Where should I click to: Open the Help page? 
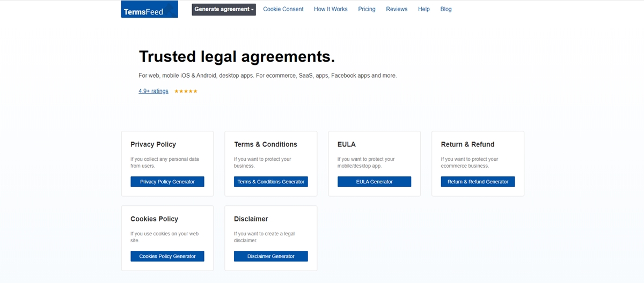pos(424,9)
